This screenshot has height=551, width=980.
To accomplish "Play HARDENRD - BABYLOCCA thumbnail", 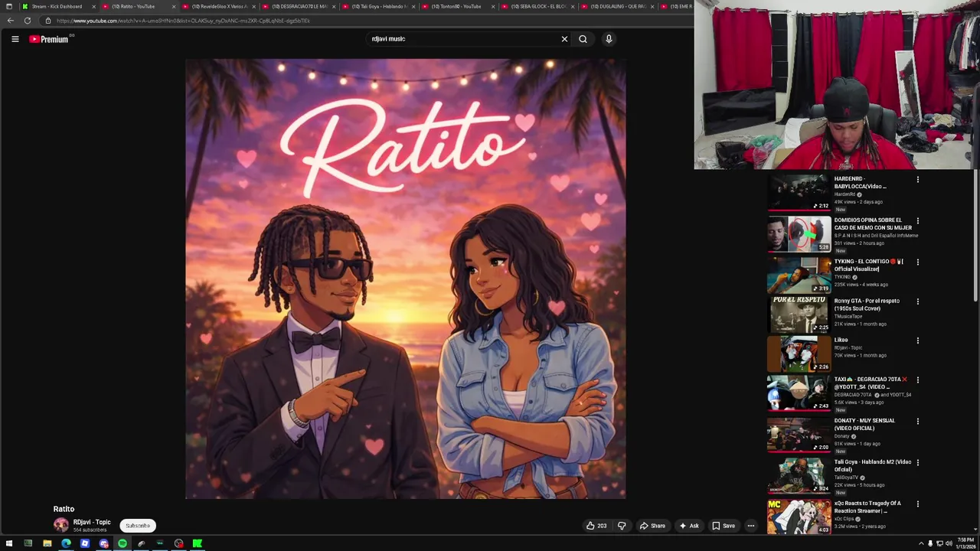I will tap(799, 192).
